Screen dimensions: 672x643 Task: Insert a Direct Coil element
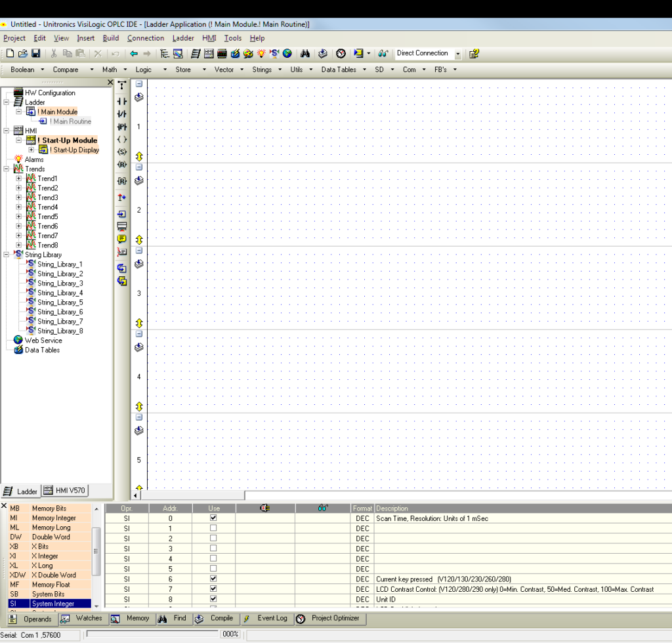pos(121,139)
